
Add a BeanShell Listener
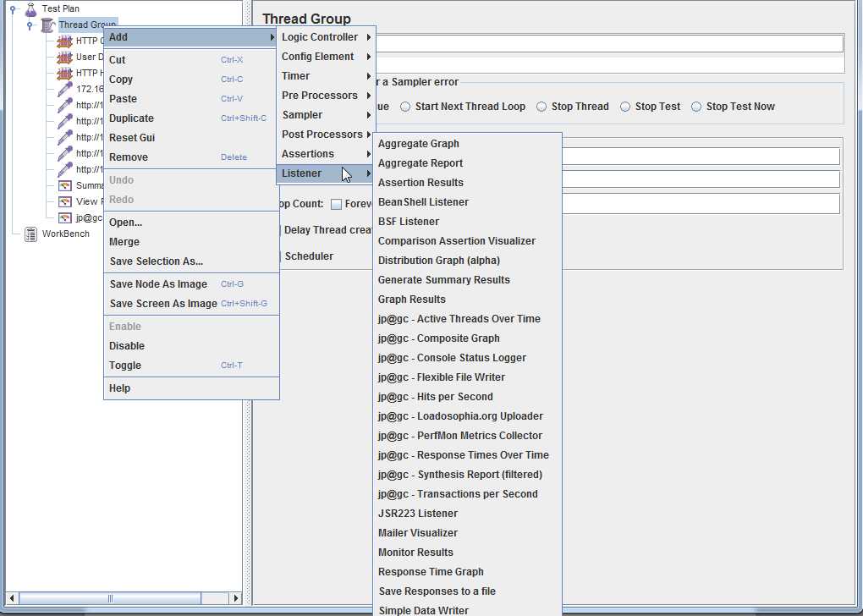pyautogui.click(x=467, y=202)
